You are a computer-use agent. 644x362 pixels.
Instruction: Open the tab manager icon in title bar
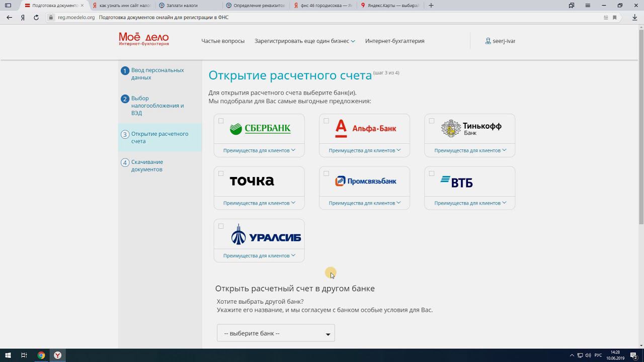coord(572,6)
